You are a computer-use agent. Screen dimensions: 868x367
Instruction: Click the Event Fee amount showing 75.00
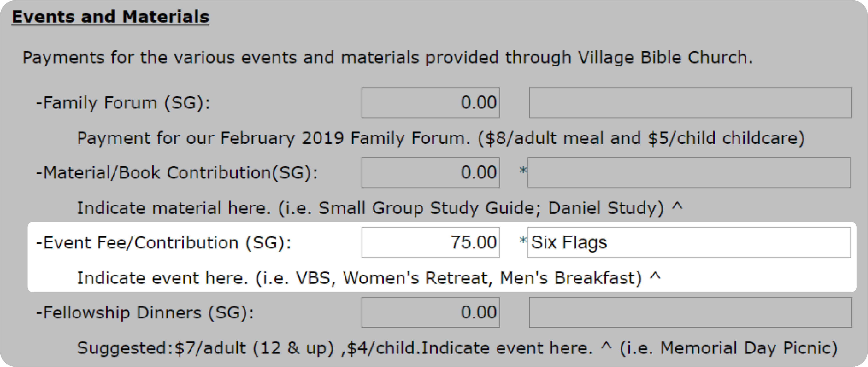431,242
